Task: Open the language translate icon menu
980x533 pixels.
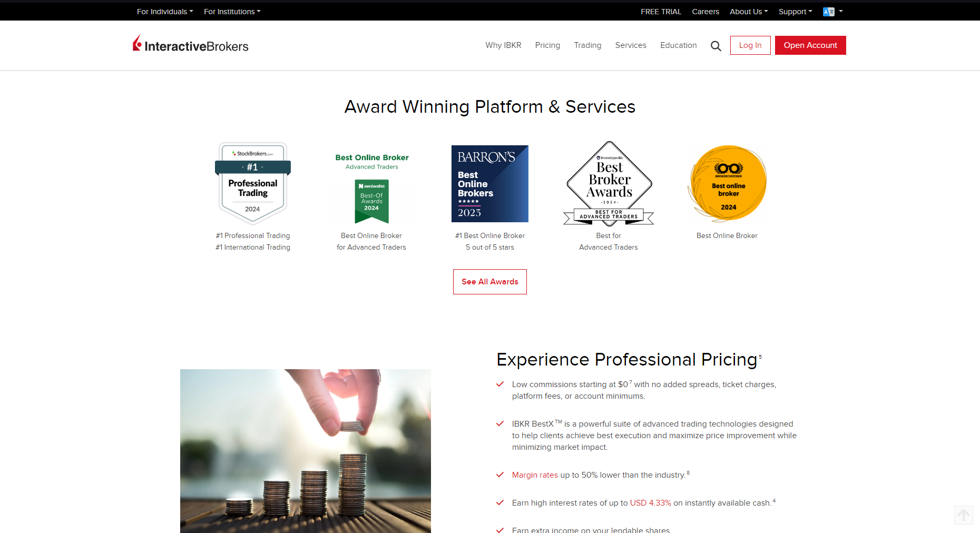Action: (832, 12)
